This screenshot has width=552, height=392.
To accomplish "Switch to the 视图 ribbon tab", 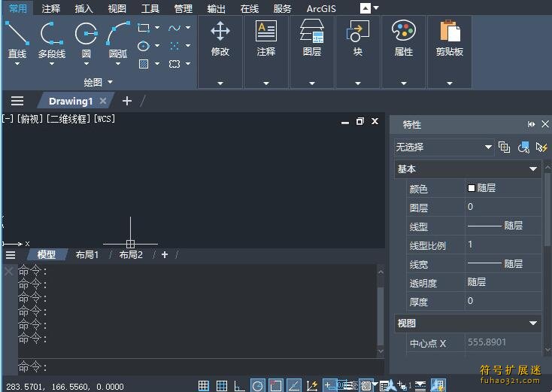I will click(117, 8).
